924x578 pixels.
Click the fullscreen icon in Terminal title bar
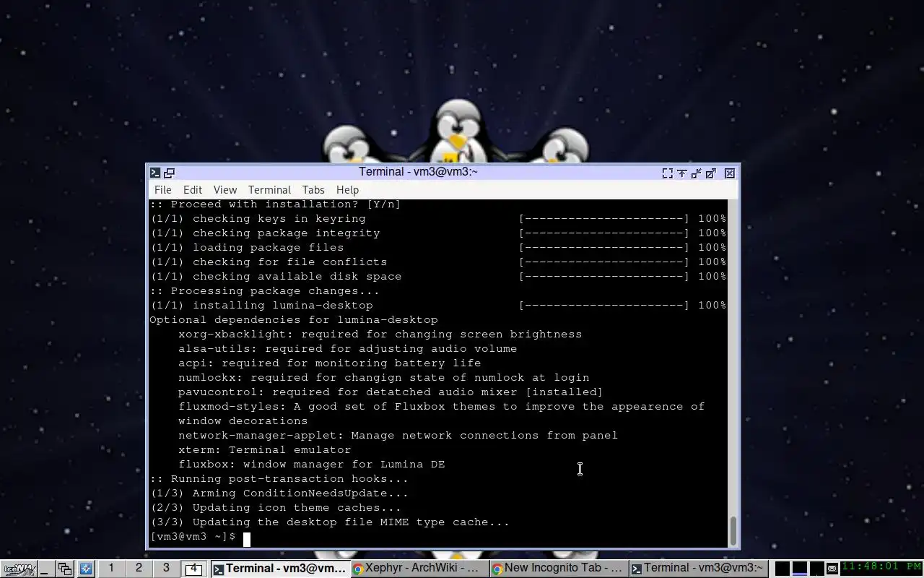click(667, 173)
